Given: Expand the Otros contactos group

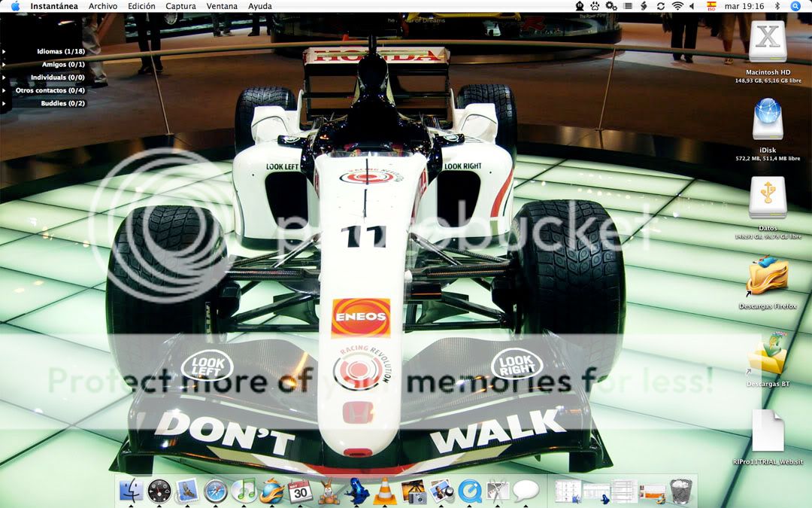Looking at the screenshot, I should (5, 90).
